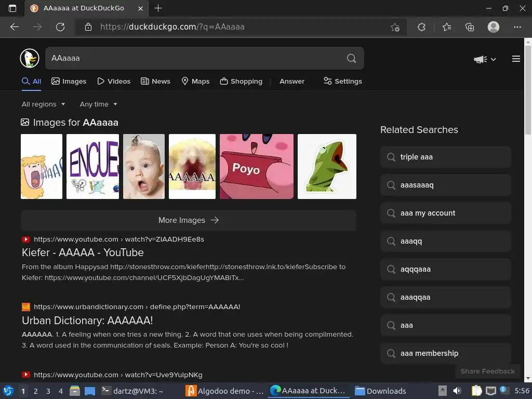
Task: Open Favorites list icon in toolbar
Action: click(447, 27)
